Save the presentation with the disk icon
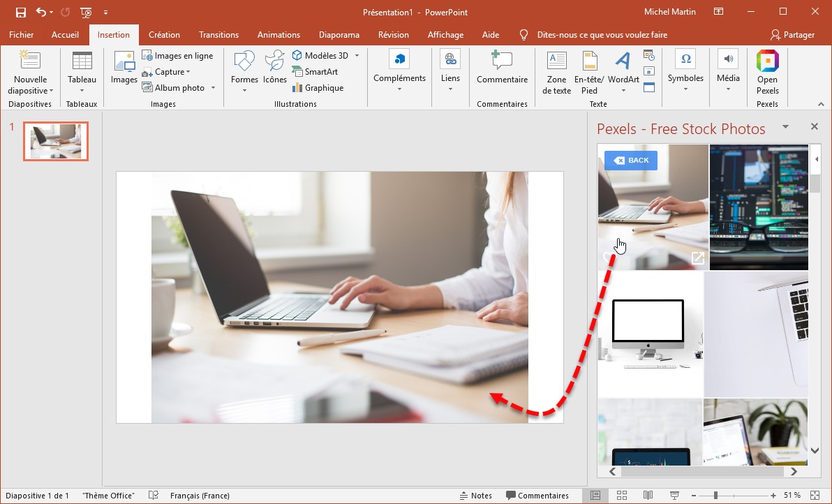The width and height of the screenshot is (832, 504). [21, 13]
